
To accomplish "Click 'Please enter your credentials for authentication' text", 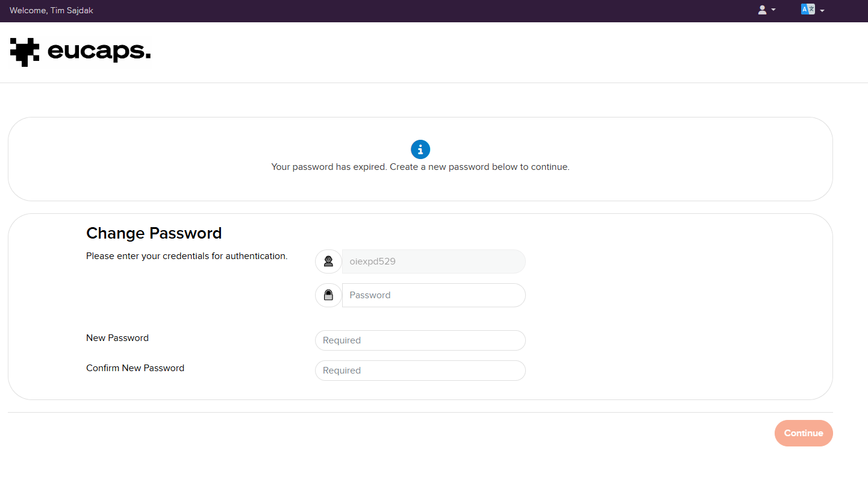I will pyautogui.click(x=187, y=256).
